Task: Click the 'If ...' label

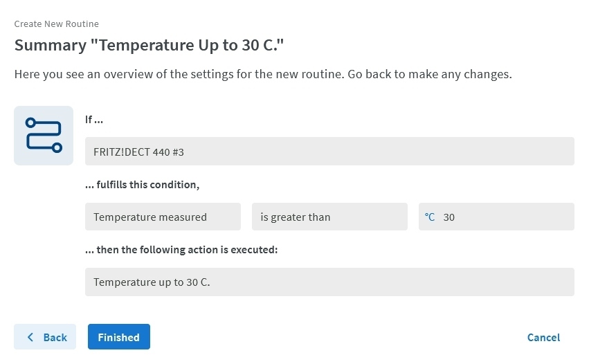Action: [94, 120]
